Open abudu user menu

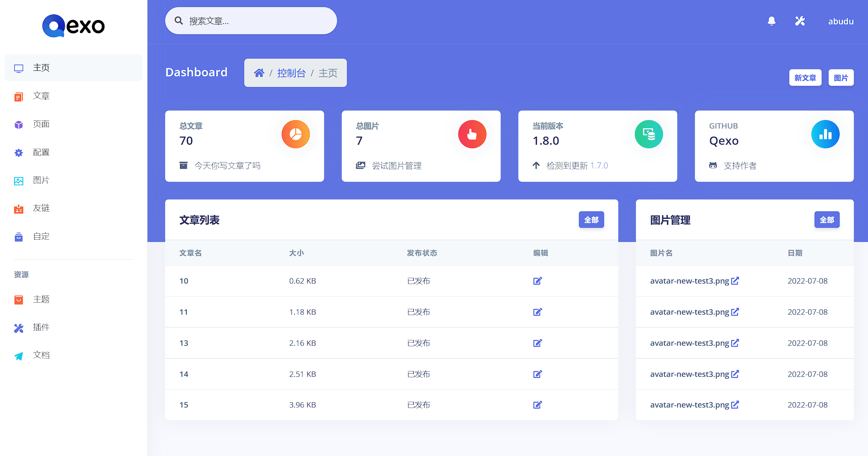[841, 21]
